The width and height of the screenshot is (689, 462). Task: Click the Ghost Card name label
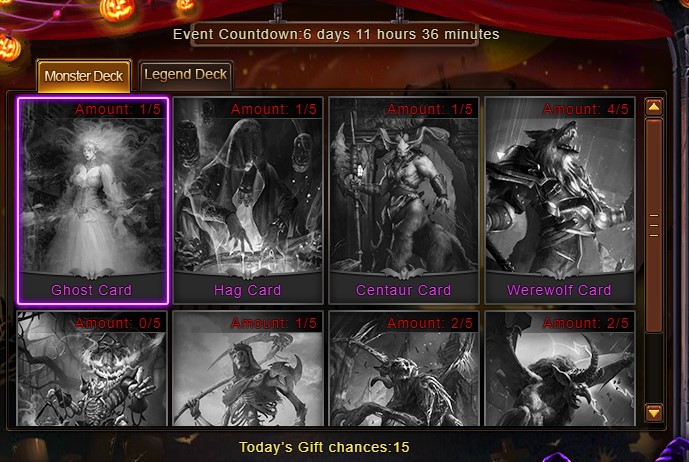(x=91, y=290)
